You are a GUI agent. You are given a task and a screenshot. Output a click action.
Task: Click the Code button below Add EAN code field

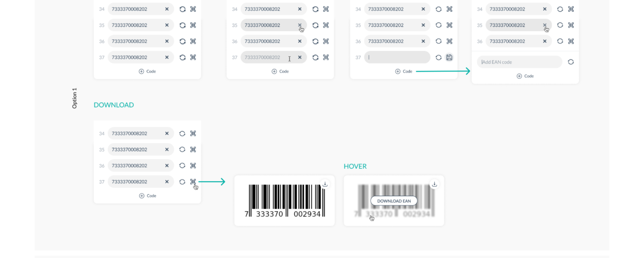click(525, 76)
